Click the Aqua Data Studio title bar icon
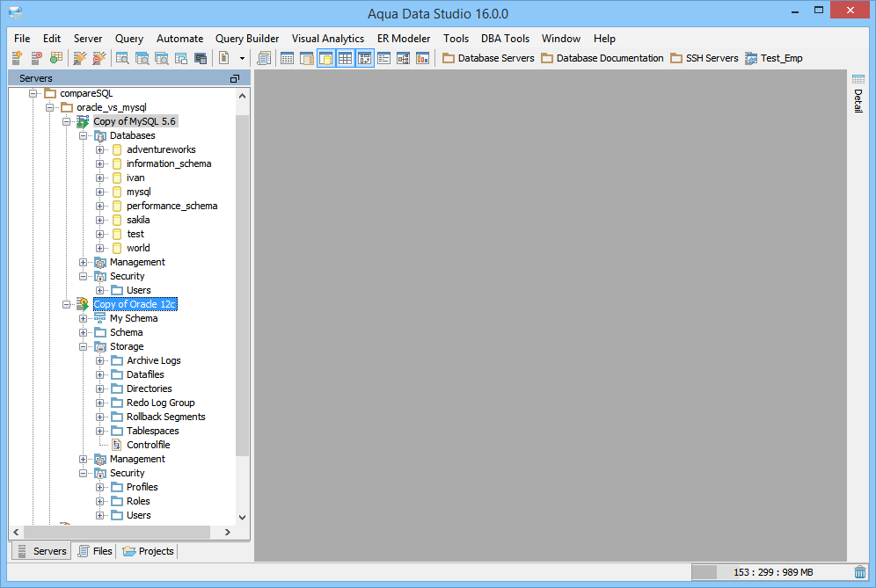 pyautogui.click(x=16, y=13)
